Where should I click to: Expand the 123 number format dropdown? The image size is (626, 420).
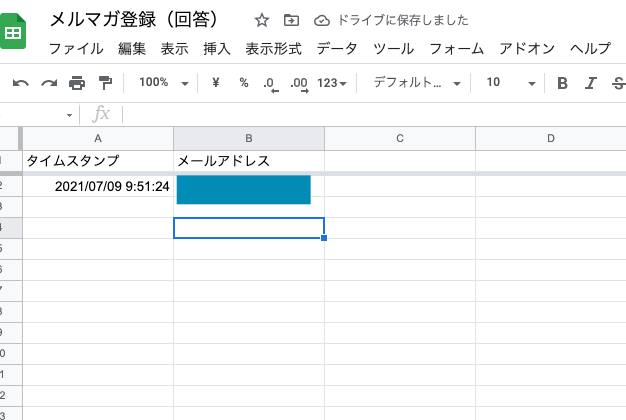click(331, 83)
